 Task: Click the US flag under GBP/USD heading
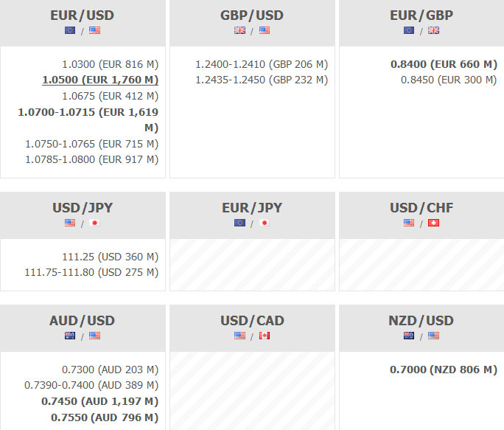click(264, 30)
